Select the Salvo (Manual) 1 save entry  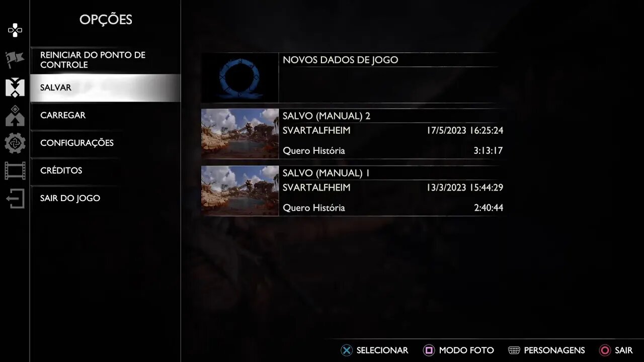click(x=352, y=191)
